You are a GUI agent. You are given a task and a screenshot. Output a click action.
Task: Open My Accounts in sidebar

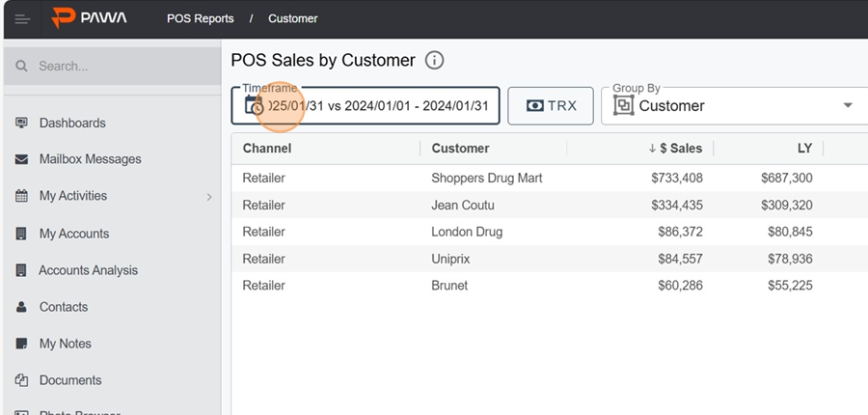(73, 234)
